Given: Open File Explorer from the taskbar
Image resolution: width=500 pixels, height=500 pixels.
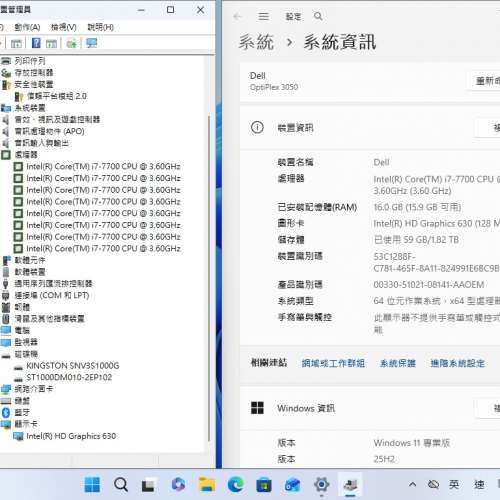Looking at the screenshot, I should tap(207, 484).
